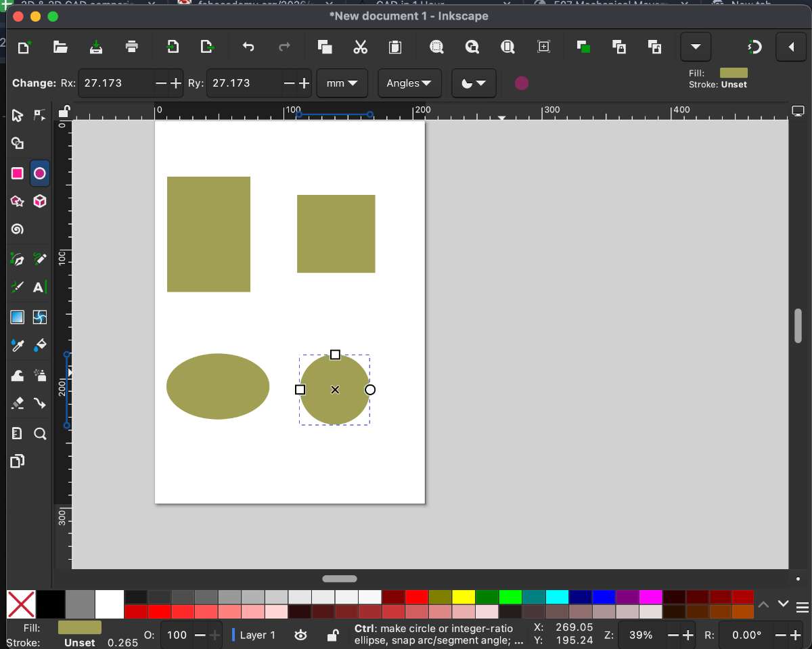This screenshot has height=649, width=812.
Task: Select the Pencil freehand tool
Action: coord(40,259)
